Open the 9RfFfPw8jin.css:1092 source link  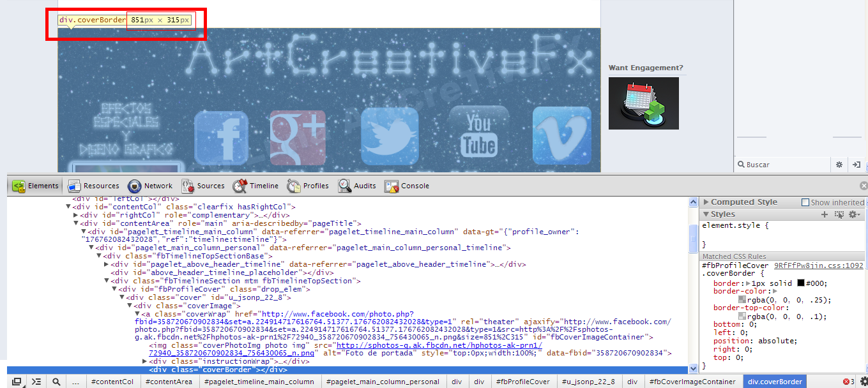tap(819, 265)
